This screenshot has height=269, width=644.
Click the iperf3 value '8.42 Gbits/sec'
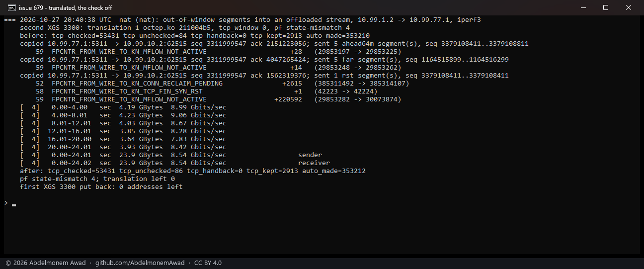point(199,147)
